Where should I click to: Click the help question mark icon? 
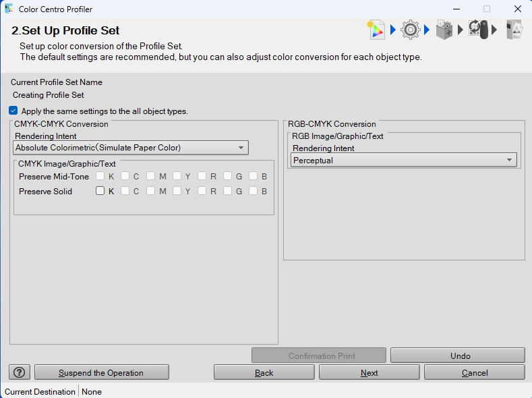pos(20,372)
